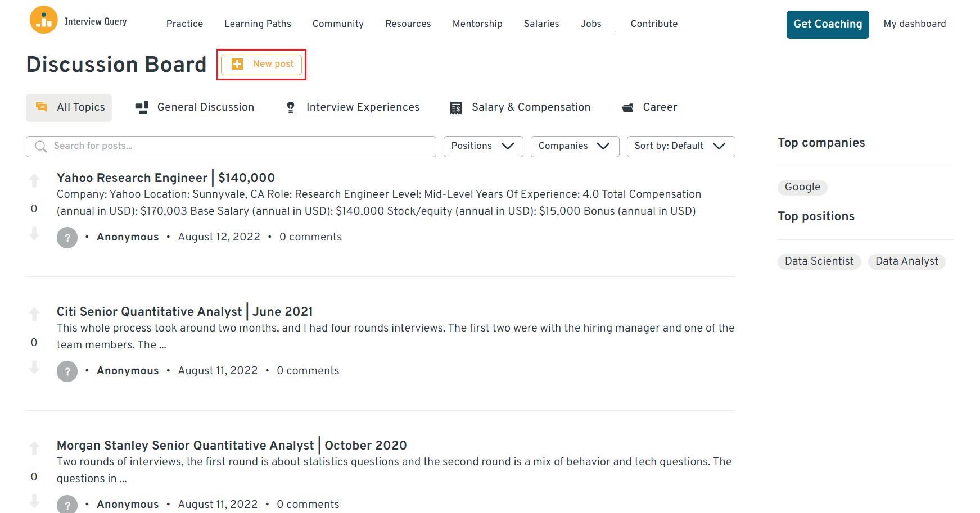
Task: Click the search magnifier icon
Action: (x=40, y=146)
